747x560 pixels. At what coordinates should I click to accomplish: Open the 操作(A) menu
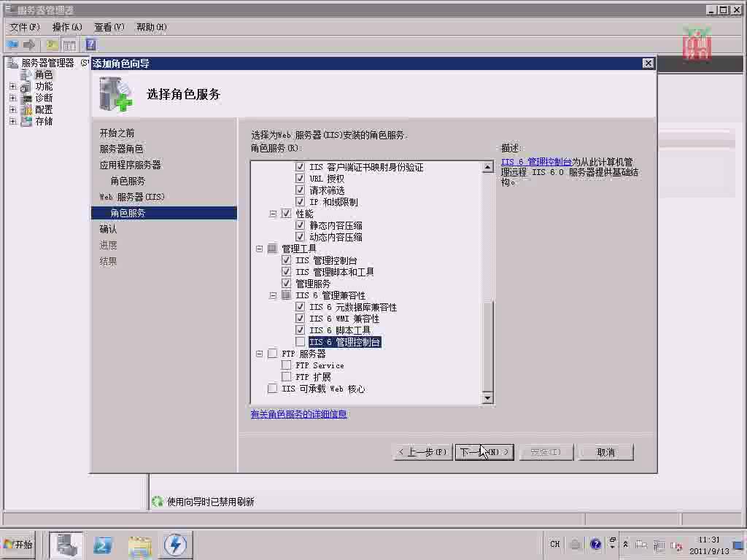tap(67, 27)
